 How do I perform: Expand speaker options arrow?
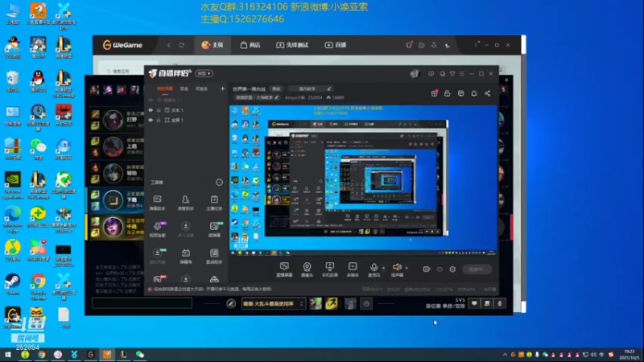(407, 268)
